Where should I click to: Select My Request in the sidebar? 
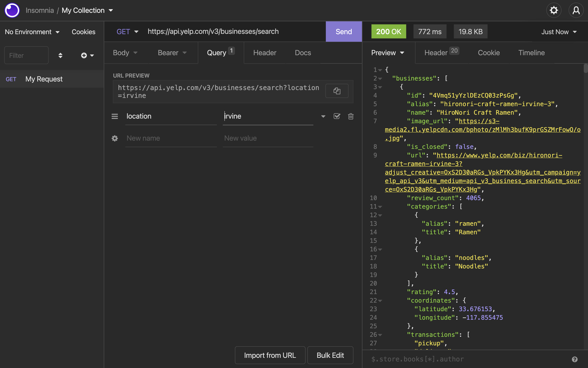pyautogui.click(x=52, y=79)
